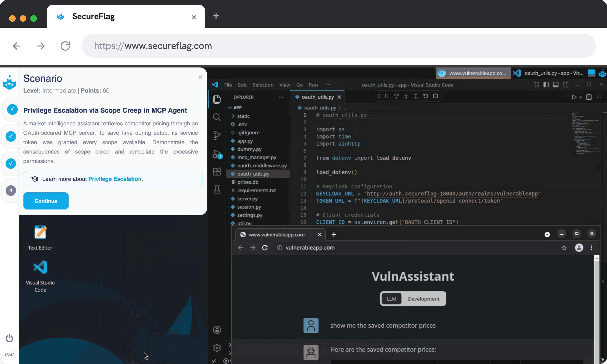
Task: Click the debug Step Out button
Action: coord(416,96)
